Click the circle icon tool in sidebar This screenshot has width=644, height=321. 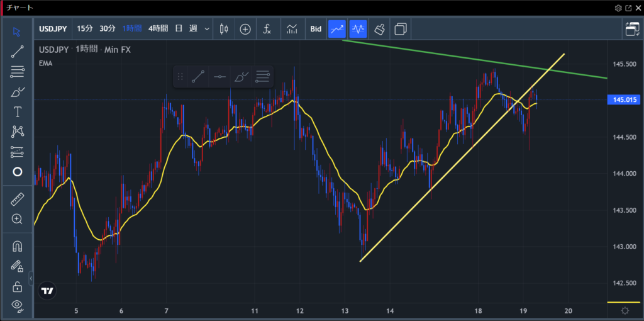[17, 172]
